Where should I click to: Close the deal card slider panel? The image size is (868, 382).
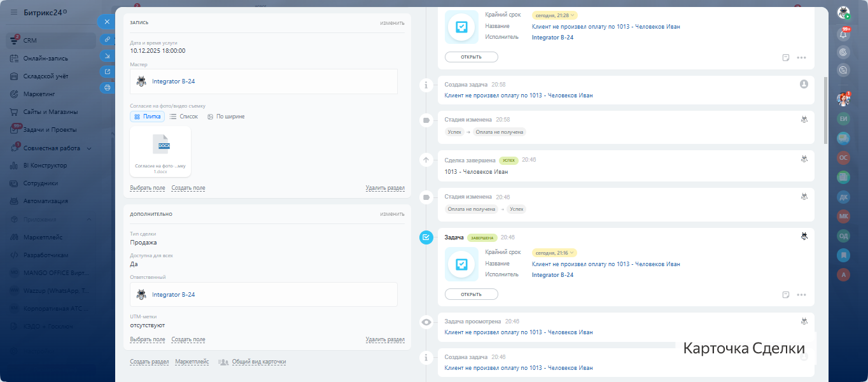pyautogui.click(x=107, y=22)
